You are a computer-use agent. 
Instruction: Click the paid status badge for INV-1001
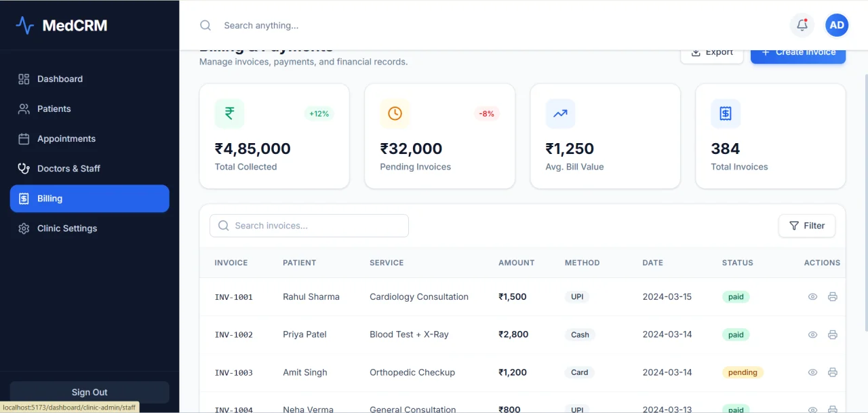(736, 296)
